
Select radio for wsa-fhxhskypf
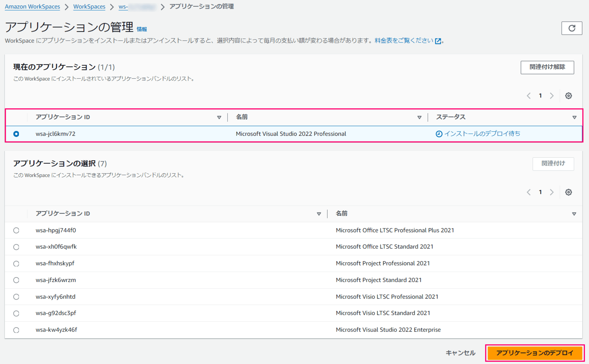click(16, 264)
